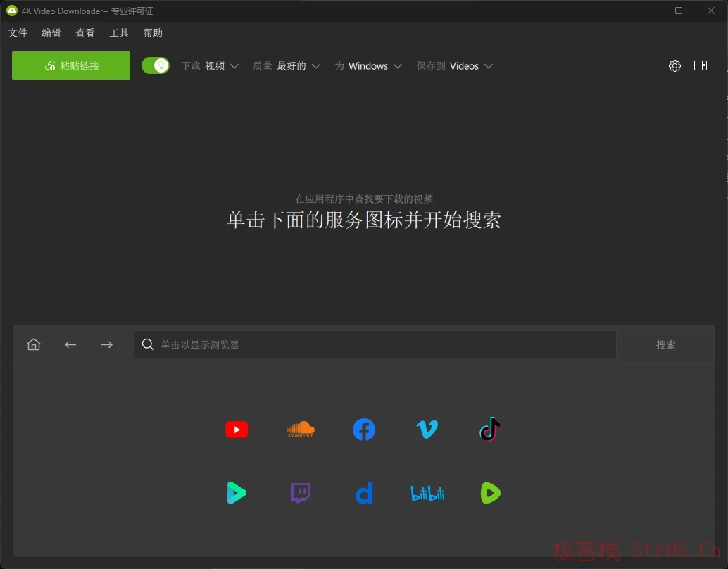Expand the 为 Windows platform dropdown
This screenshot has width=728, height=569.
[x=368, y=66]
